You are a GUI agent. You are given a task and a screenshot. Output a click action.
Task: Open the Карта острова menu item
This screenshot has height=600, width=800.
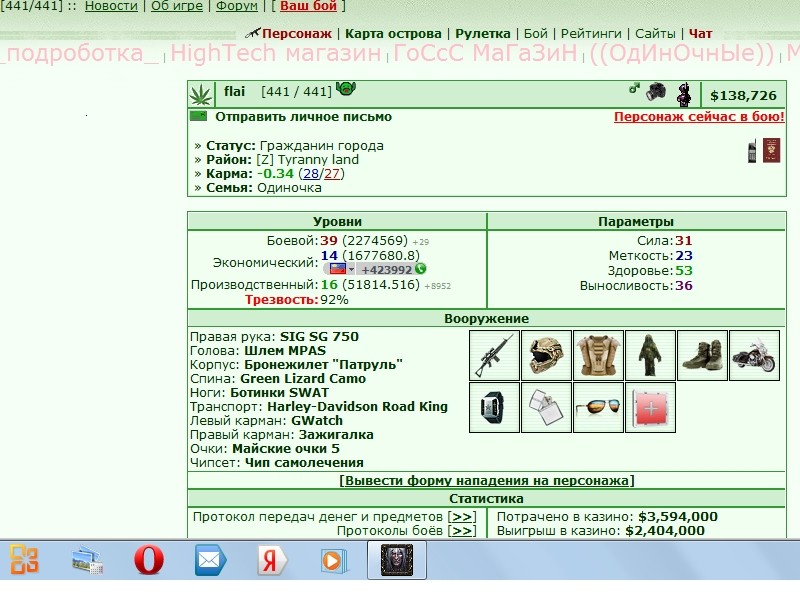click(393, 34)
